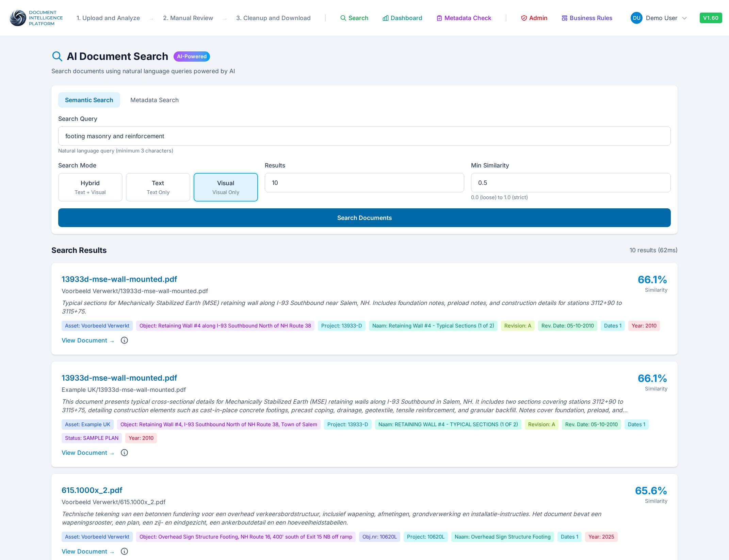Click the 'Object: Overhead Sign Structure Footing' tag
The height and width of the screenshot is (560, 729).
(246, 537)
